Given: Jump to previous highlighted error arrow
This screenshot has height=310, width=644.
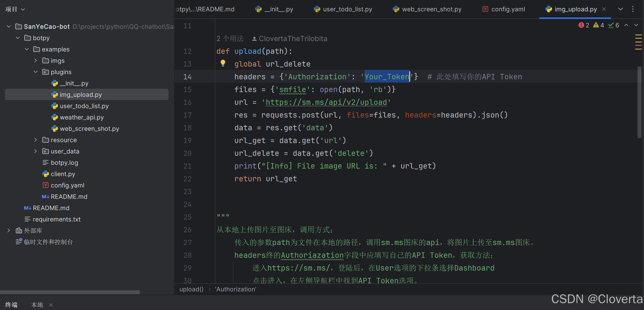Looking at the screenshot, I should (626, 25).
